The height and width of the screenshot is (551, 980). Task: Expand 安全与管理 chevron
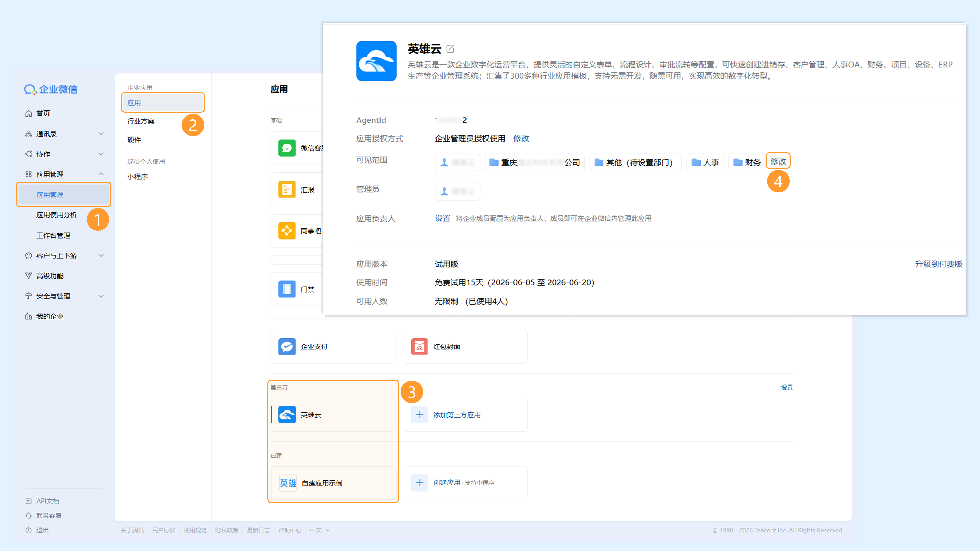tap(101, 296)
